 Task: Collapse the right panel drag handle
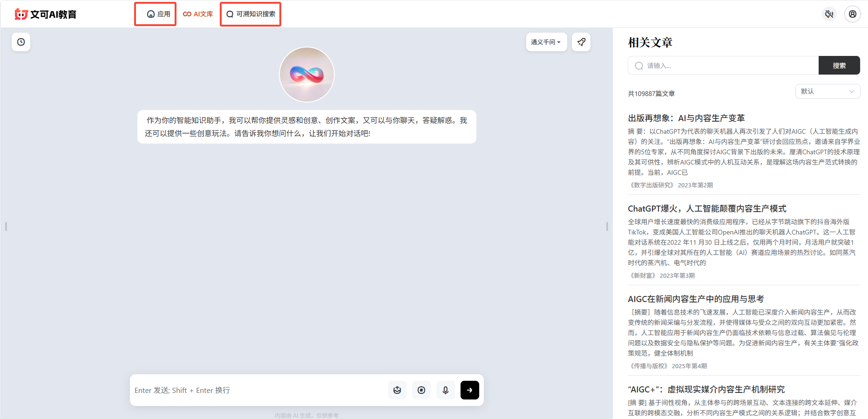pyautogui.click(x=607, y=227)
